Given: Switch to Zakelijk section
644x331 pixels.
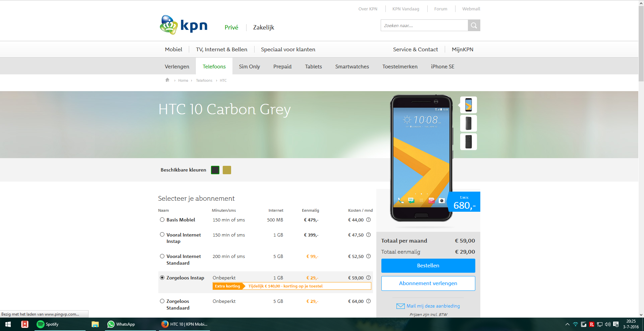Looking at the screenshot, I should pos(264,27).
